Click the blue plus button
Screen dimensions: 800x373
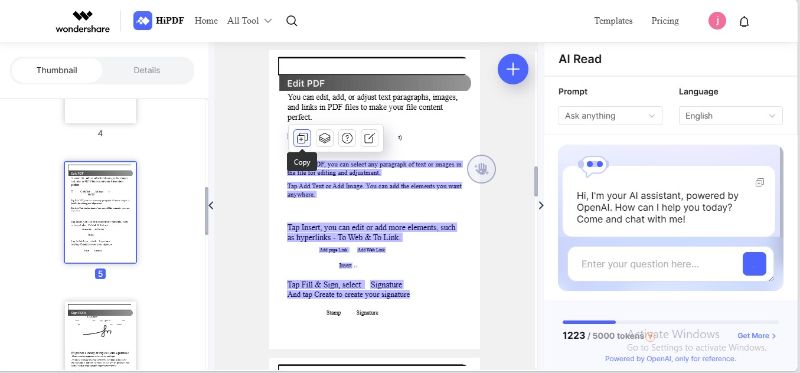click(513, 69)
